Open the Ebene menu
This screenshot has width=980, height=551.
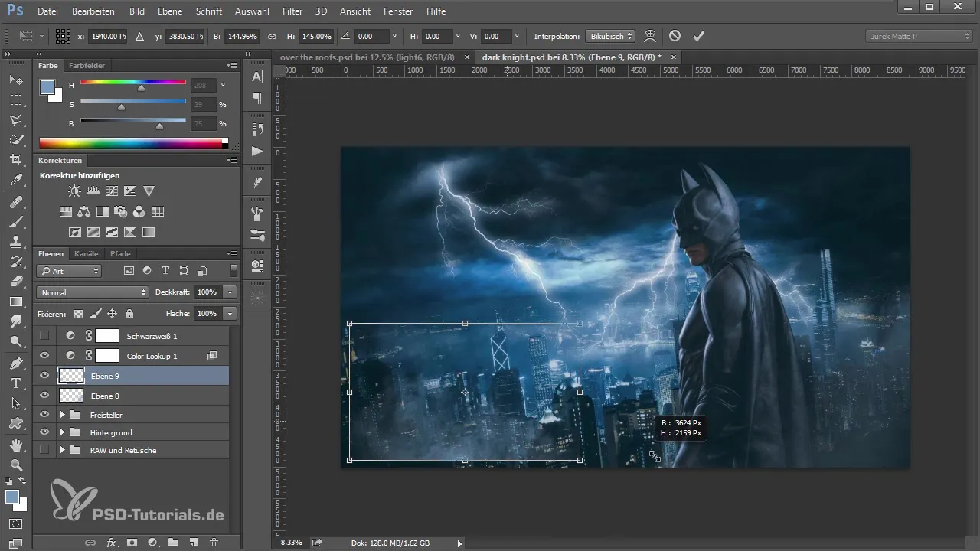point(170,11)
